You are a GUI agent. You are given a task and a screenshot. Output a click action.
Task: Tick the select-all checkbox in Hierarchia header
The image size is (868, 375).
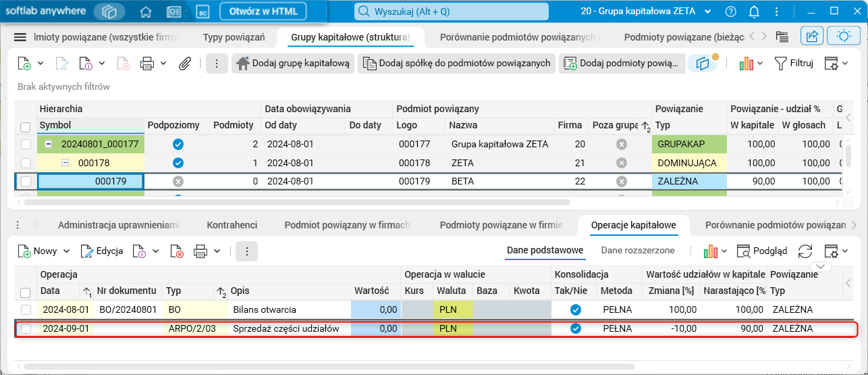point(26,127)
